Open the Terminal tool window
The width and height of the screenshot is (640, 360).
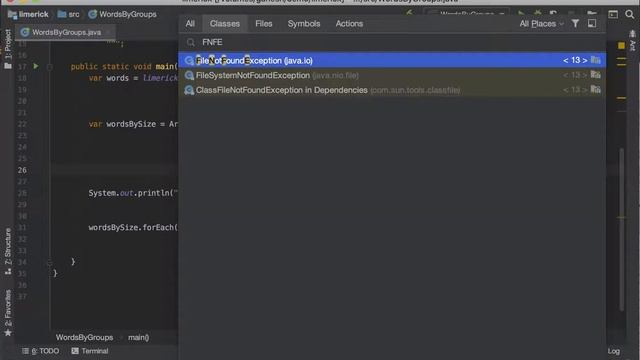(90, 351)
